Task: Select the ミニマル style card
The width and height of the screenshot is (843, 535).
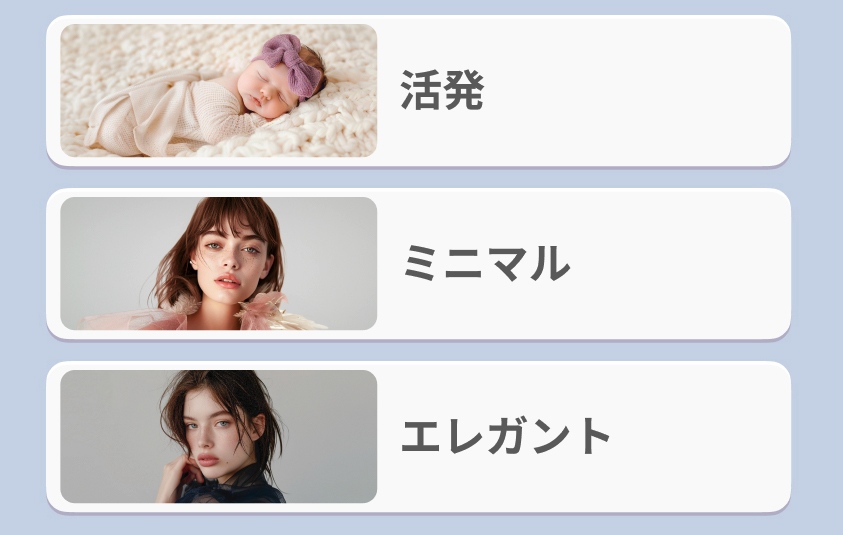Action: (418, 264)
